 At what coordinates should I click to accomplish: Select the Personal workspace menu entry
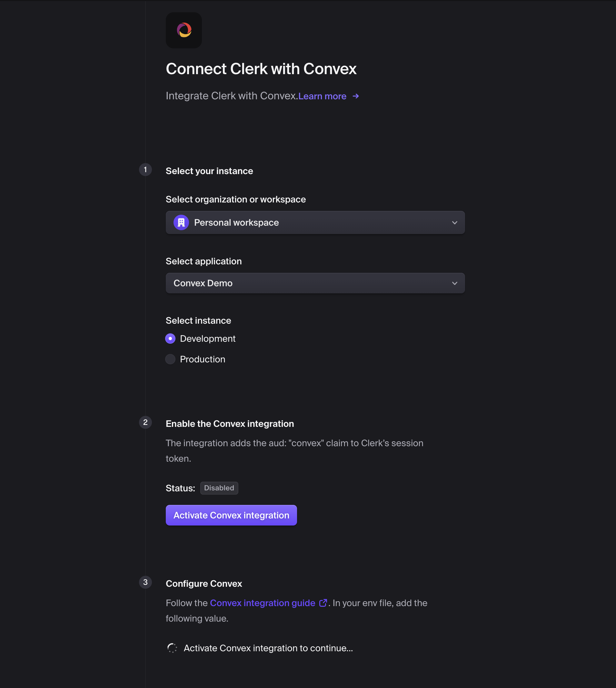click(236, 222)
